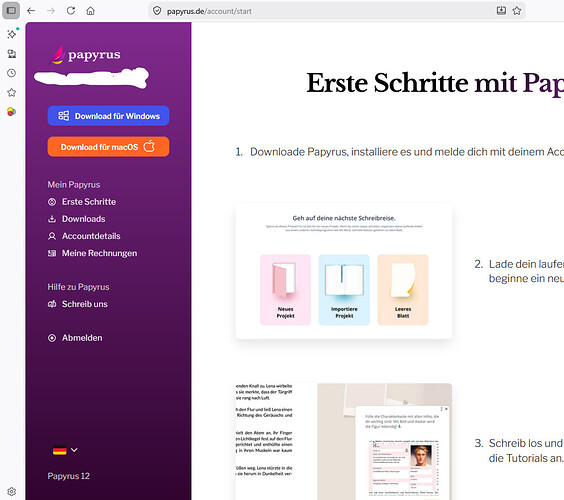Click the papyrus logo
Viewport: 564px width, 500px height.
85,55
